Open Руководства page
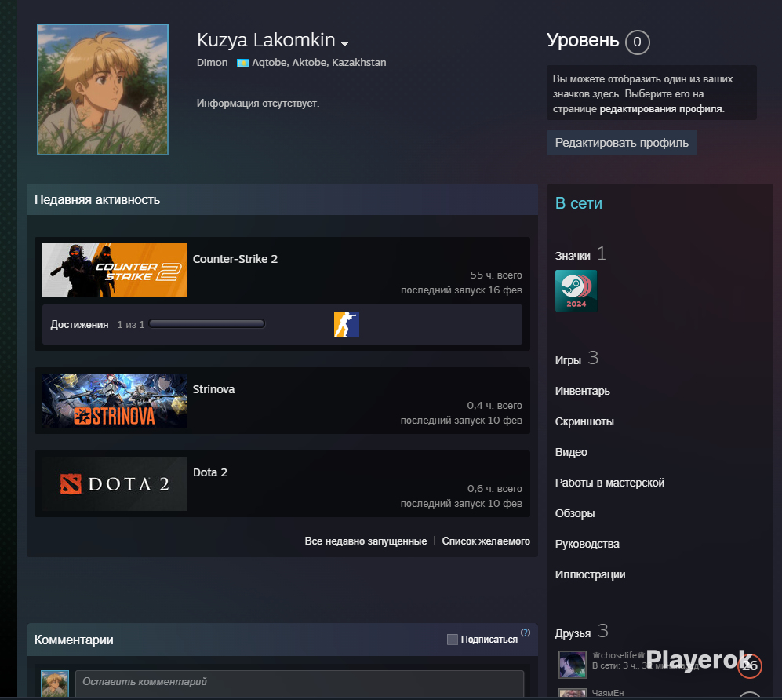 click(587, 544)
